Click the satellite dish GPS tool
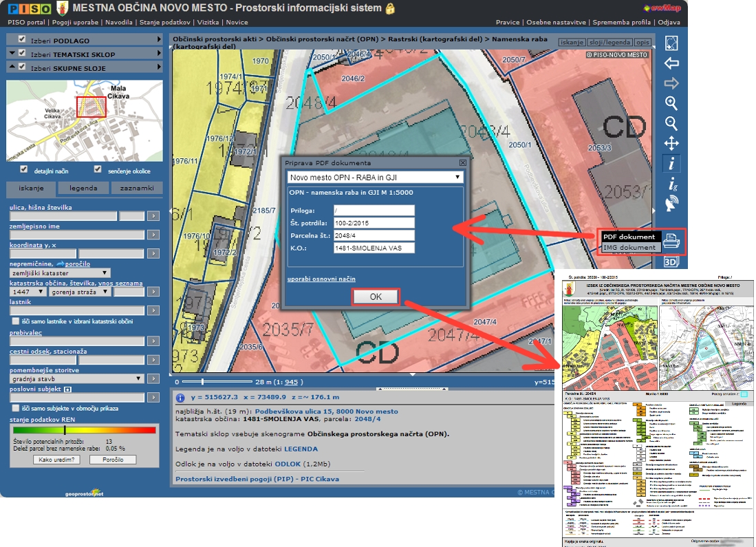The image size is (756, 547). tap(671, 204)
